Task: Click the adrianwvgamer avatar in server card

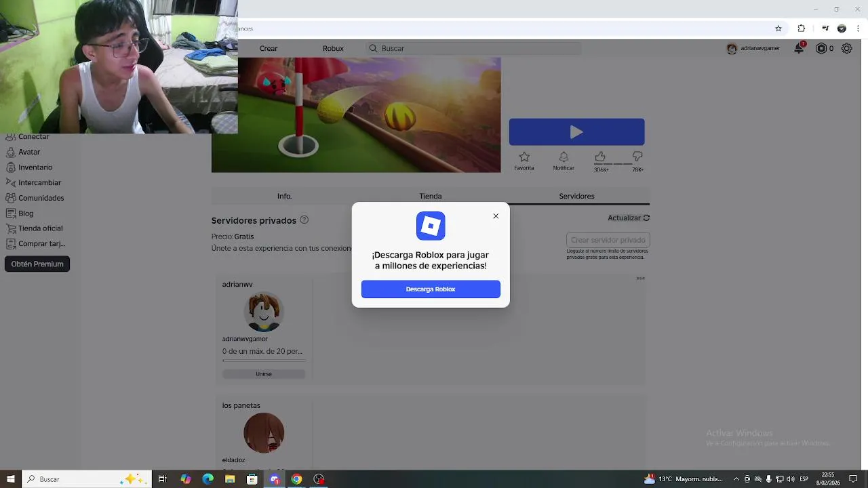Action: click(264, 312)
